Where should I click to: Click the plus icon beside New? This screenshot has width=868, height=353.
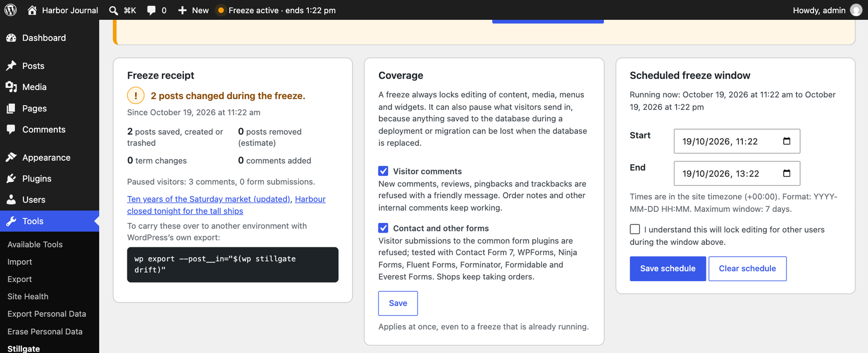tap(182, 10)
